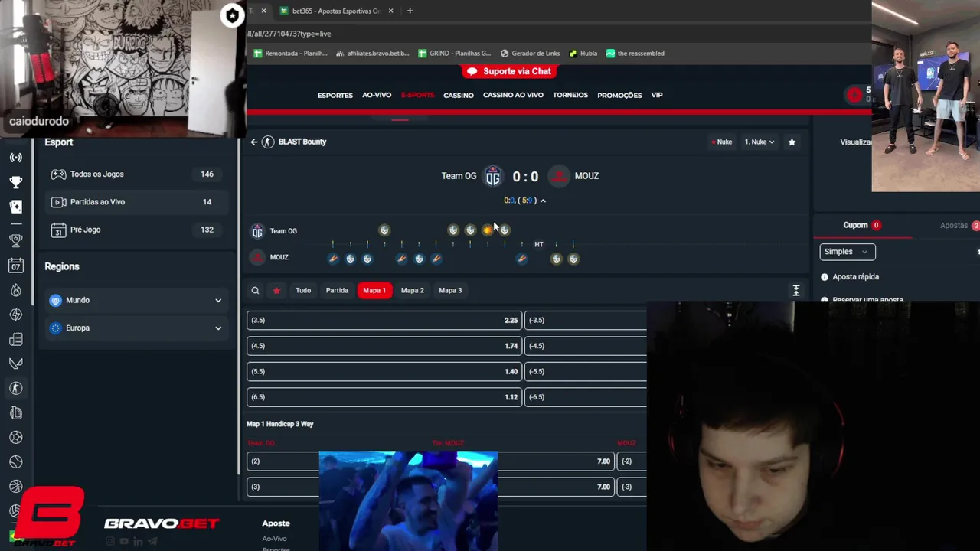Open the CASSINO AO VIVO menu
The image size is (980, 551).
[513, 95]
